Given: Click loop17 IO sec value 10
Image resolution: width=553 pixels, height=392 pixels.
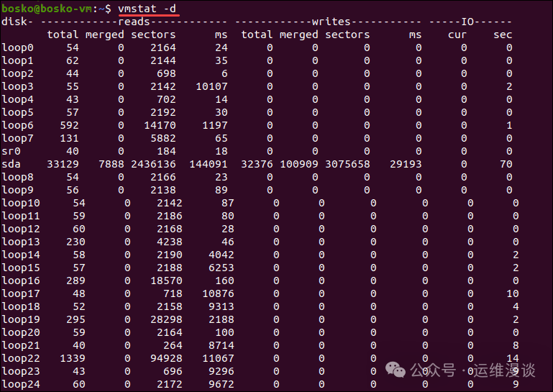Looking at the screenshot, I should click(x=513, y=294).
